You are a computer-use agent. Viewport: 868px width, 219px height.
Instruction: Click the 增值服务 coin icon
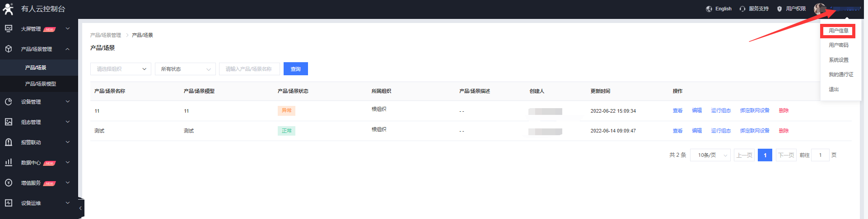coord(9,183)
